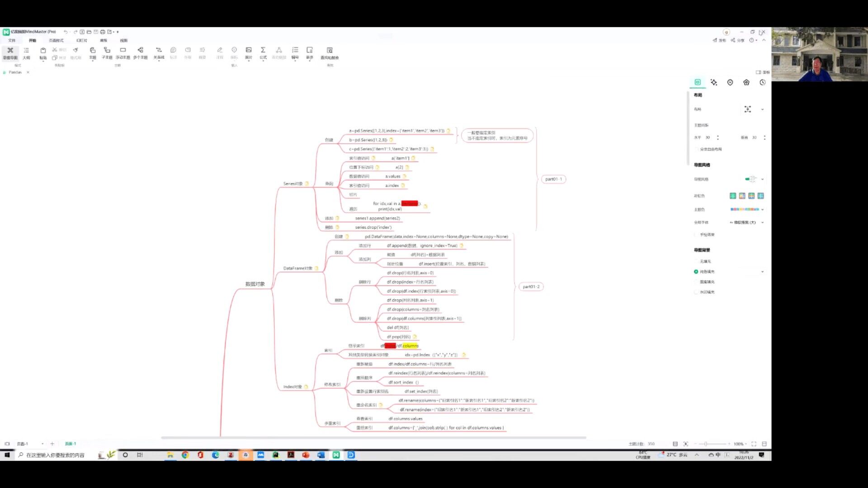Image resolution: width=868 pixels, height=488 pixels.
Task: Click the horizontal spacing stepper arrows
Action: [717, 137]
